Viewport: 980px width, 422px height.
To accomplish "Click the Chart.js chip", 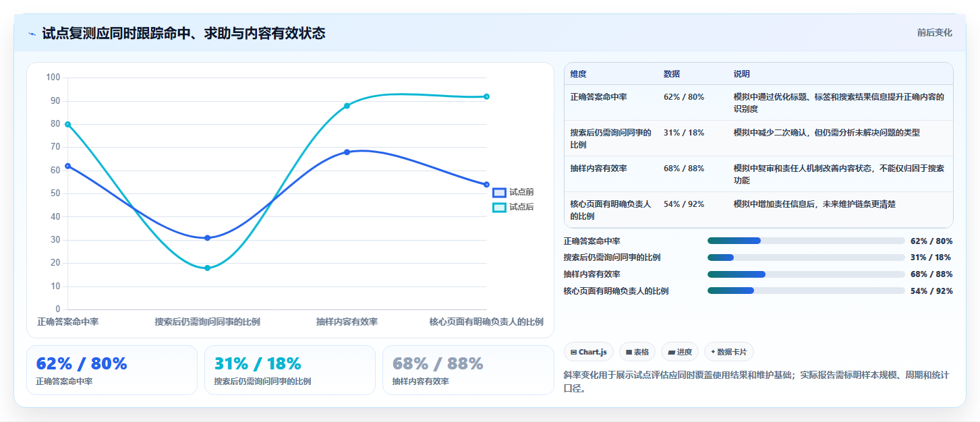I will [589, 352].
